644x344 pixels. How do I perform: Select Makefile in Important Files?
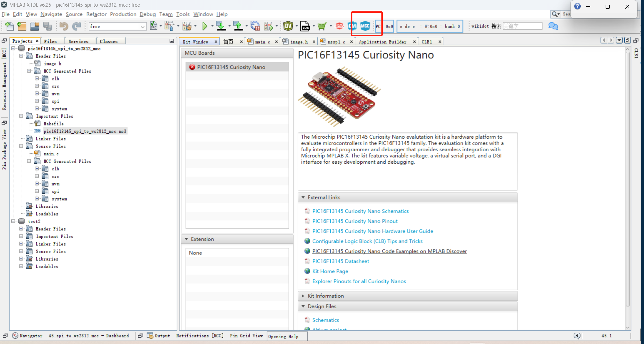coord(53,124)
